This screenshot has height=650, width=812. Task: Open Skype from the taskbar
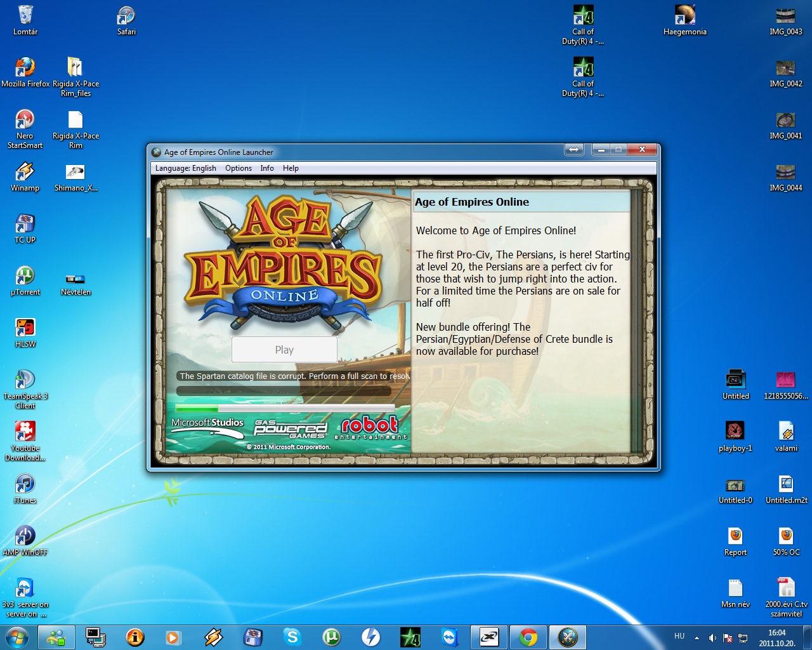(x=292, y=637)
